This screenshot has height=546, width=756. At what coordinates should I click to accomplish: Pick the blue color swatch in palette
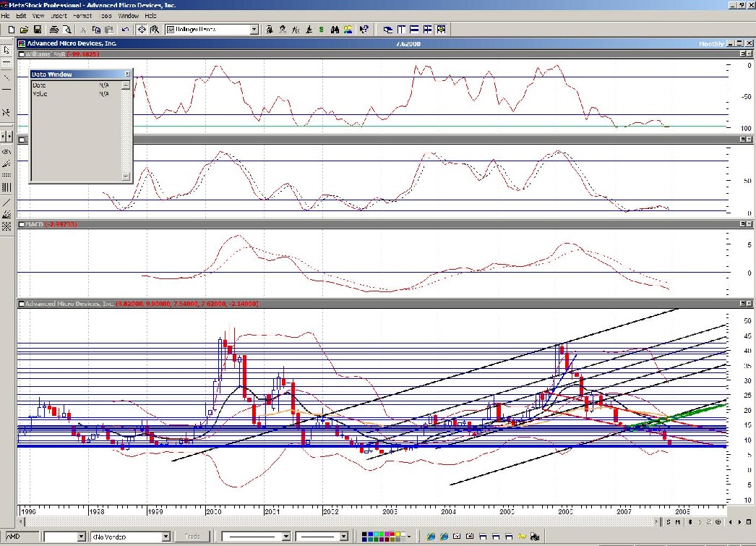(370, 534)
